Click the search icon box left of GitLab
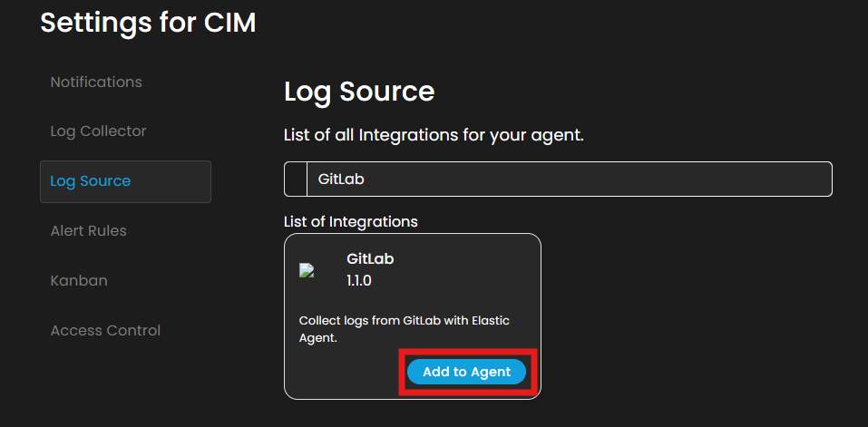Image resolution: width=868 pixels, height=427 pixels. coord(296,180)
